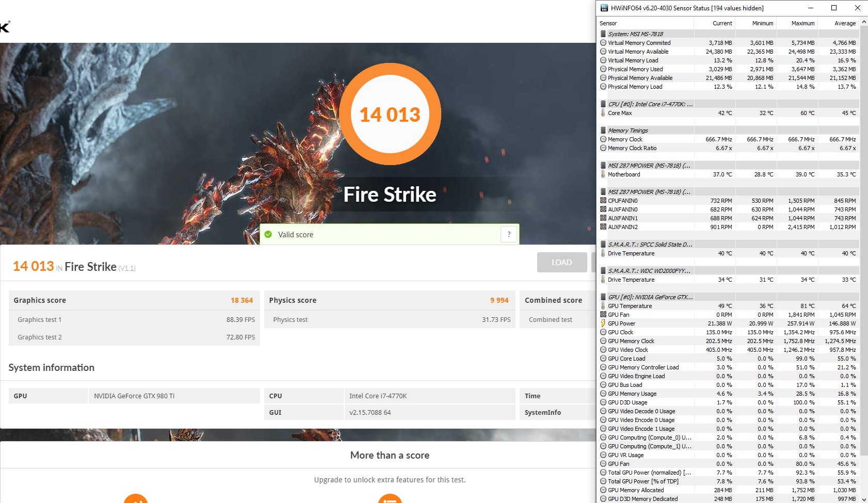Select the GPU Temperature thermometer icon
This screenshot has width=868, height=503.
[603, 306]
